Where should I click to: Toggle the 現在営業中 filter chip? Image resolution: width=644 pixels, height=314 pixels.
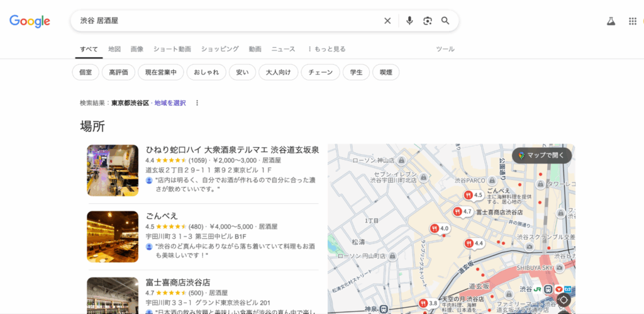160,72
